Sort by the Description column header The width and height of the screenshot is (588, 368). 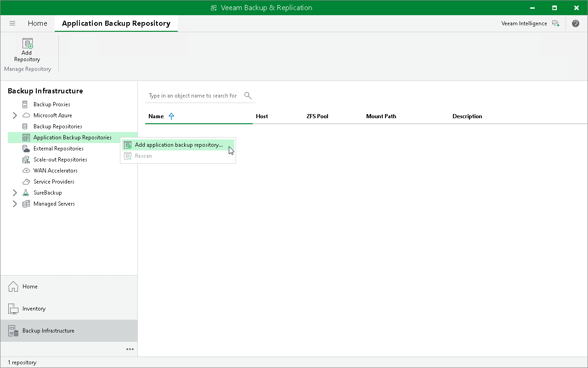[467, 116]
